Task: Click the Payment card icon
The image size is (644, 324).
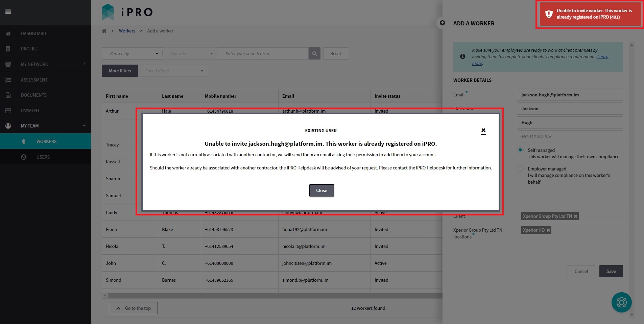Action: tap(8, 111)
